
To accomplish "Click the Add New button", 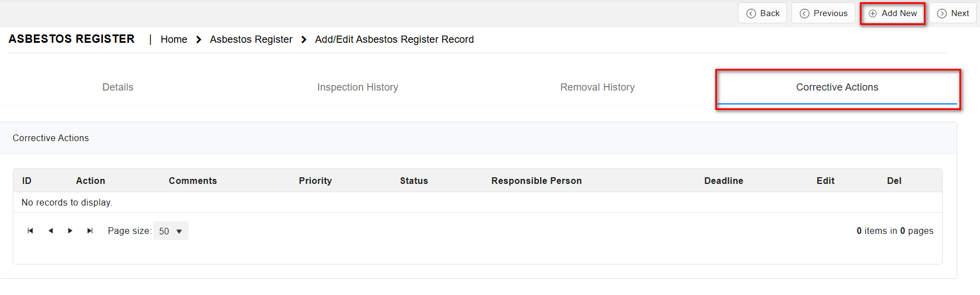I will [x=893, y=13].
